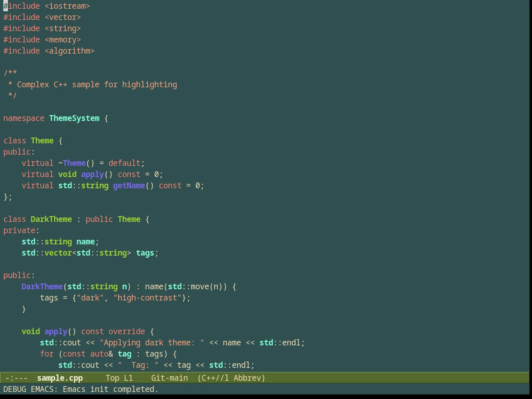The height and width of the screenshot is (399, 532).
Task: Click 'apply' in the 'virtual void apply()' line
Action: (x=92, y=174)
